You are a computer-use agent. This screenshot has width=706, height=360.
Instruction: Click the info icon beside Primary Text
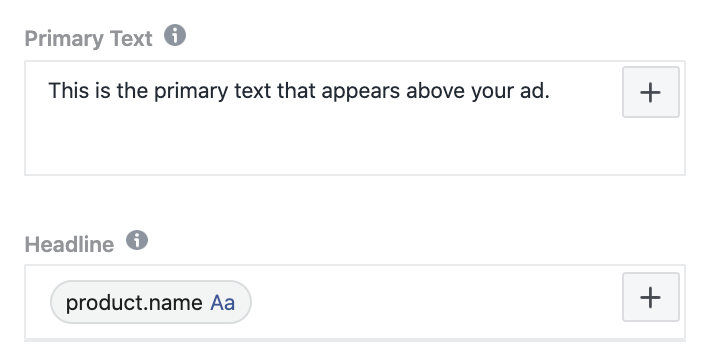click(x=175, y=35)
